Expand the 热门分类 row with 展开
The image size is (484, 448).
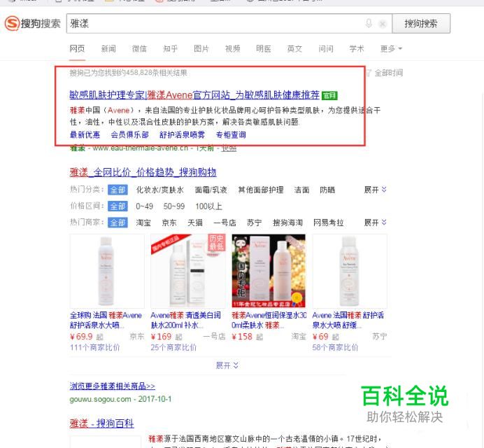(x=375, y=190)
